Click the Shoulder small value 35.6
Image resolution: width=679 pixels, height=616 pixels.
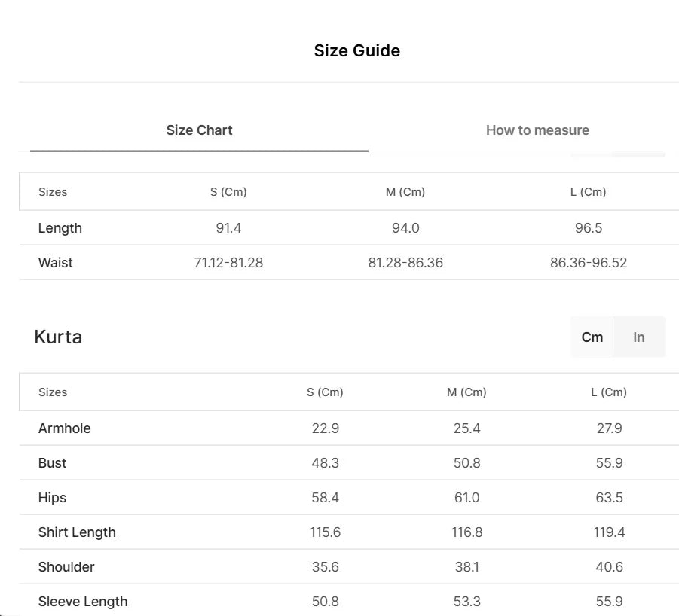coord(325,567)
